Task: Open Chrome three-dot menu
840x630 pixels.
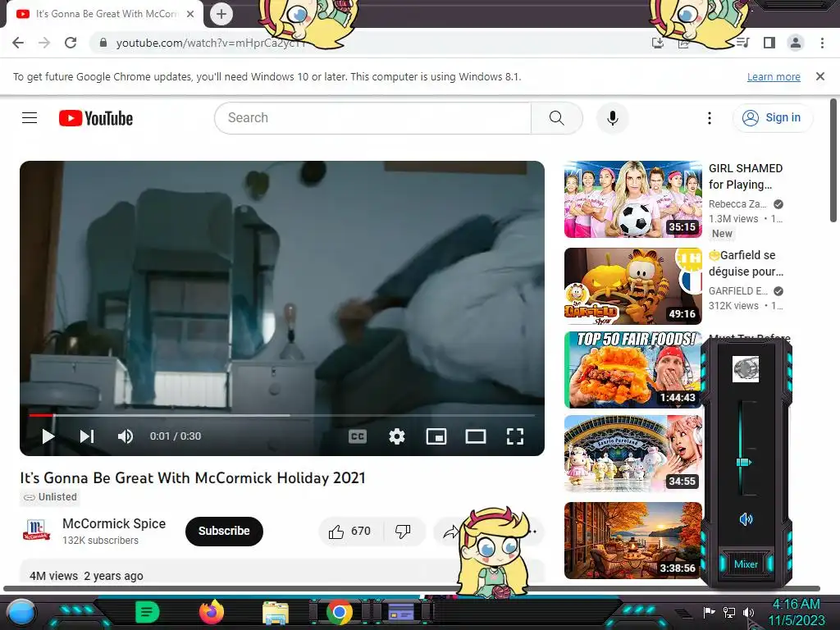Action: pyautogui.click(x=822, y=43)
